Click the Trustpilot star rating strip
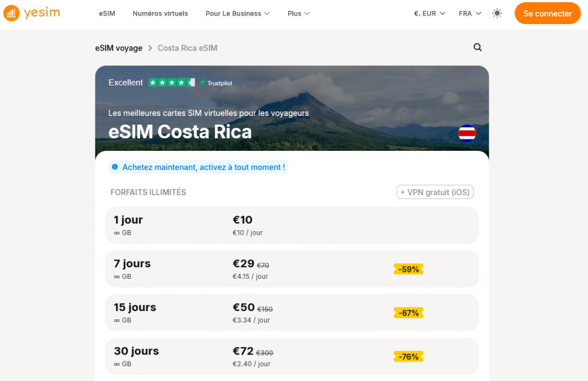 point(171,83)
